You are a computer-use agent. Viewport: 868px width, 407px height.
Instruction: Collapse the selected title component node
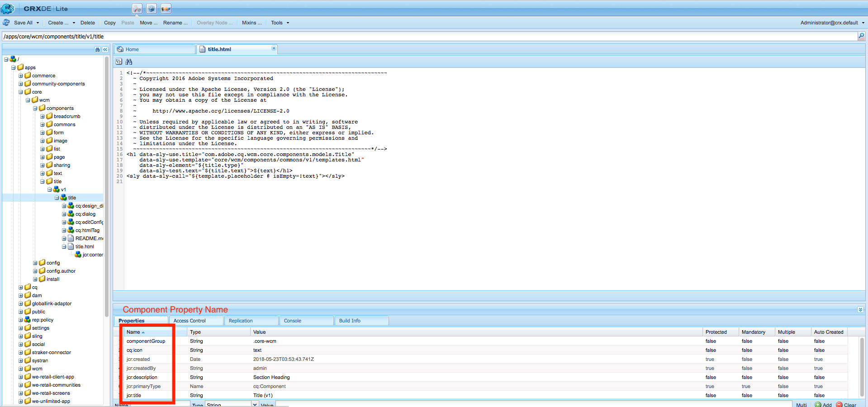click(57, 198)
